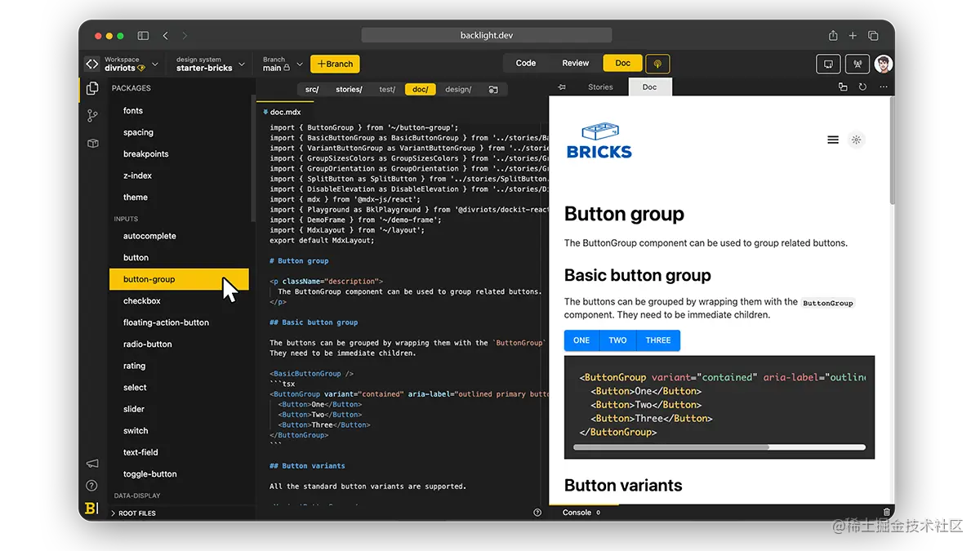The height and width of the screenshot is (551, 980).
Task: Open the Stories preview tab
Action: point(600,87)
